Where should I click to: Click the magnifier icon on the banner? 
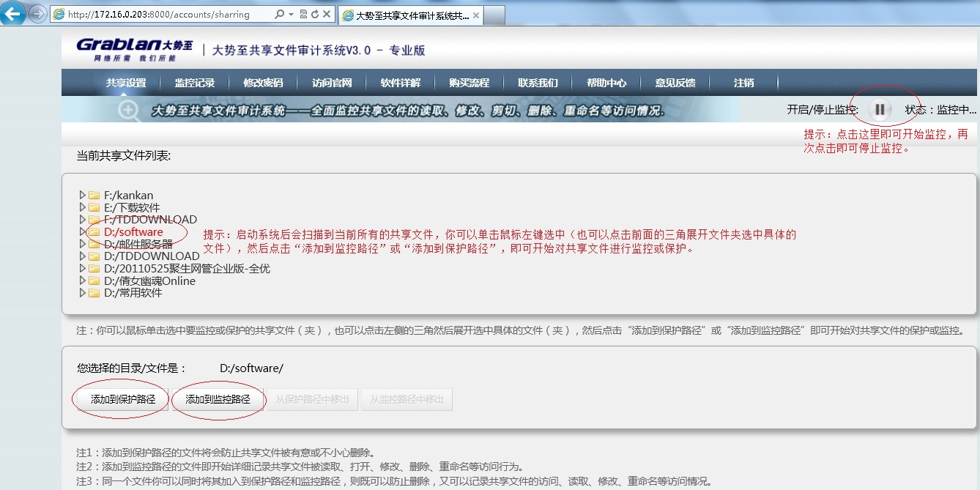click(129, 111)
